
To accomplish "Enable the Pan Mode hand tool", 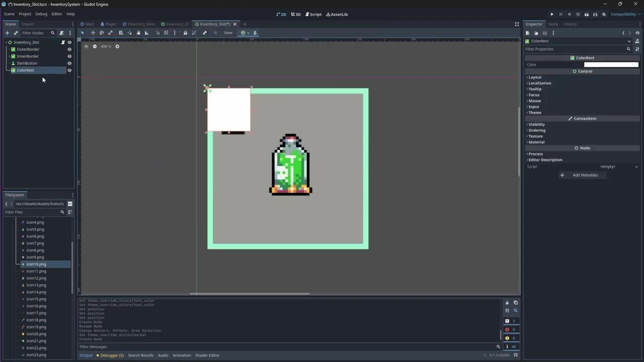I will (138, 33).
